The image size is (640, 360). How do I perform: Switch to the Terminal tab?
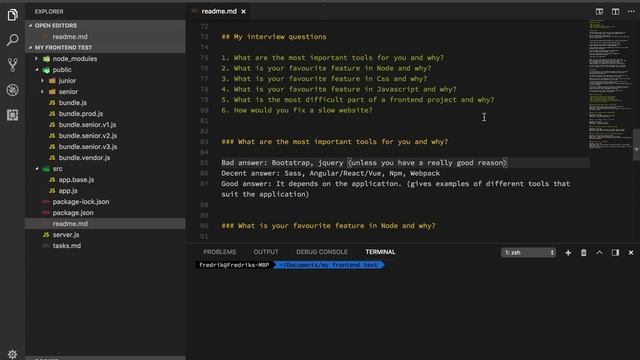pos(380,252)
